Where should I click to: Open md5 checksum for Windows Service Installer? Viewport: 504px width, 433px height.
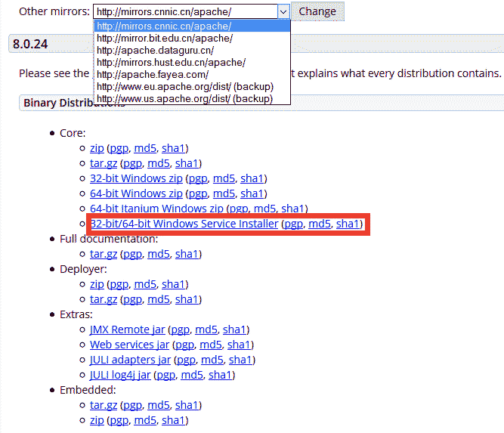(320, 224)
